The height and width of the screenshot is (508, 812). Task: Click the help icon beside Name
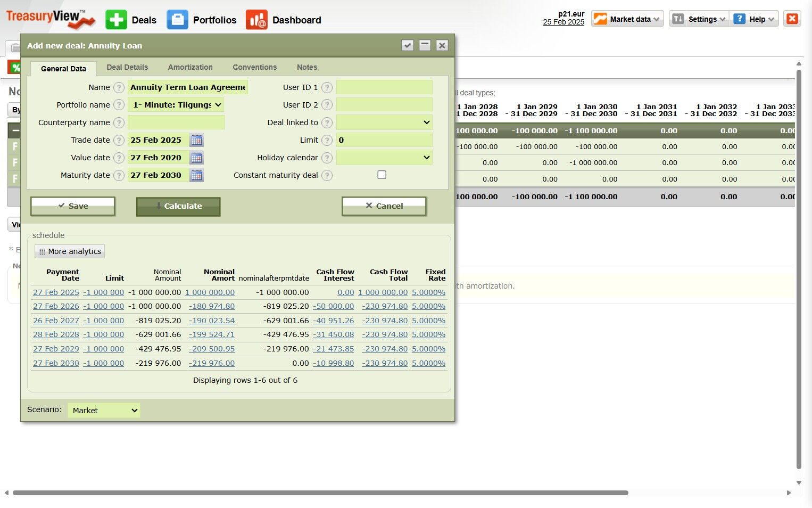(x=119, y=87)
